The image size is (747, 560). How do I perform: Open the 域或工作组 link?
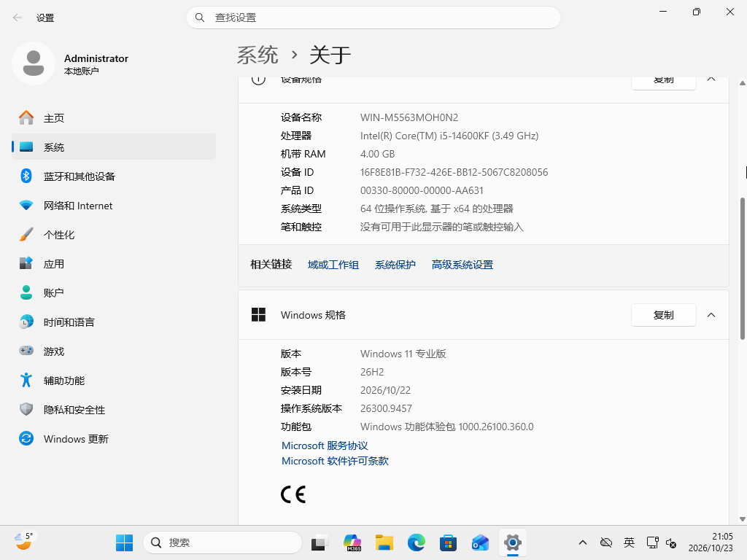coord(333,265)
